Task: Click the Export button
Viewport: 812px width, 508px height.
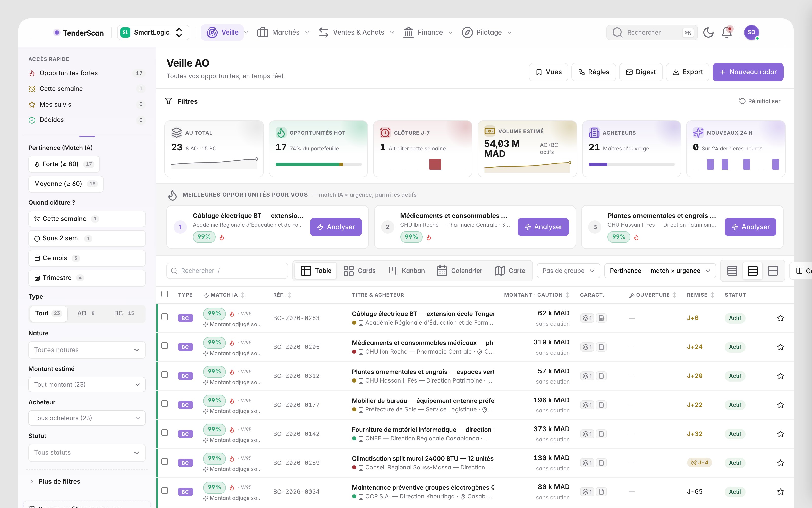Action: [x=687, y=72]
